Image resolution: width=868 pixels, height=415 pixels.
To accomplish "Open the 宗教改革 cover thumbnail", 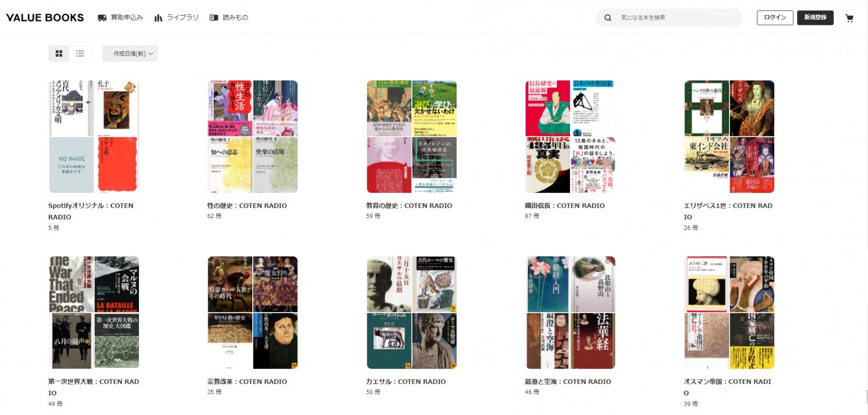I will pos(253,313).
